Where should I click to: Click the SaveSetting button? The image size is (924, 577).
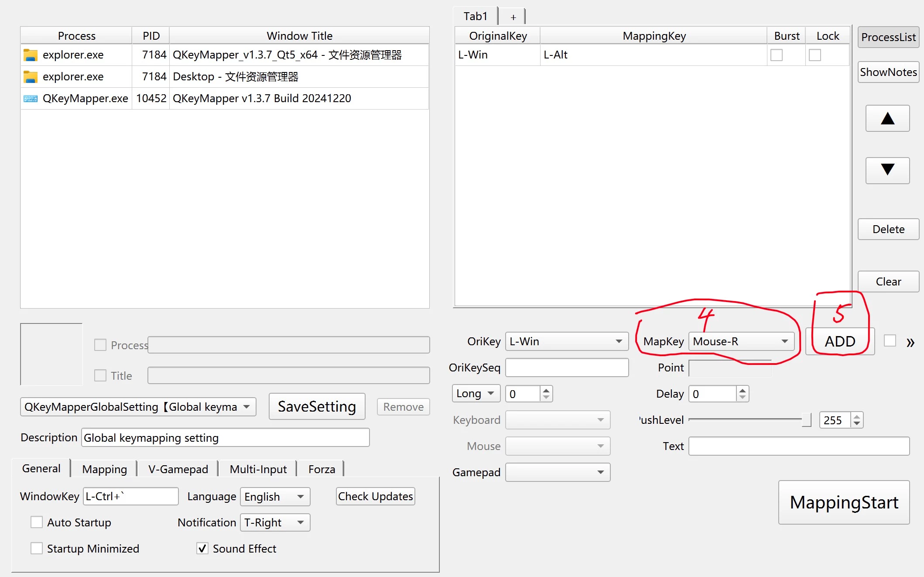[317, 406]
